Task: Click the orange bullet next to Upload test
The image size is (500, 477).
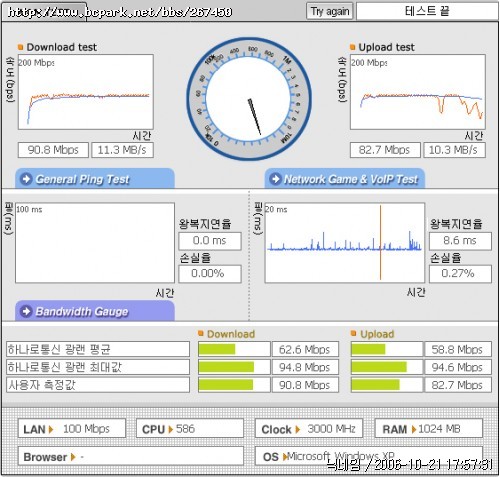Action: (x=353, y=47)
